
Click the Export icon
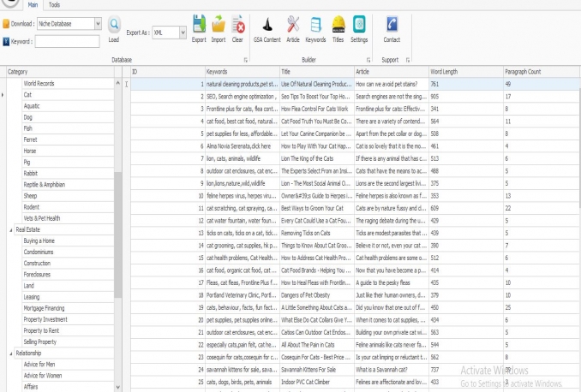pos(199,26)
